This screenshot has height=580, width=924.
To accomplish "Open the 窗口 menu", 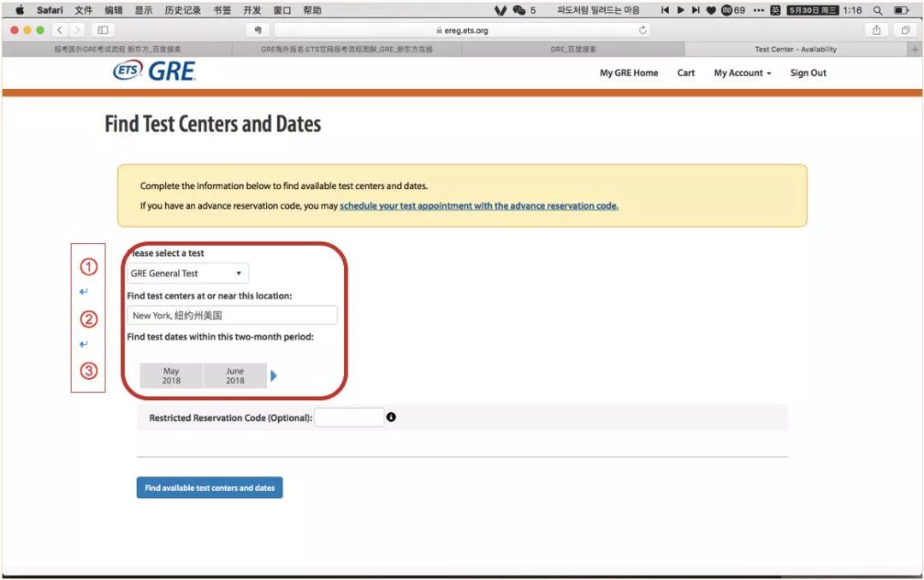I will [x=282, y=10].
